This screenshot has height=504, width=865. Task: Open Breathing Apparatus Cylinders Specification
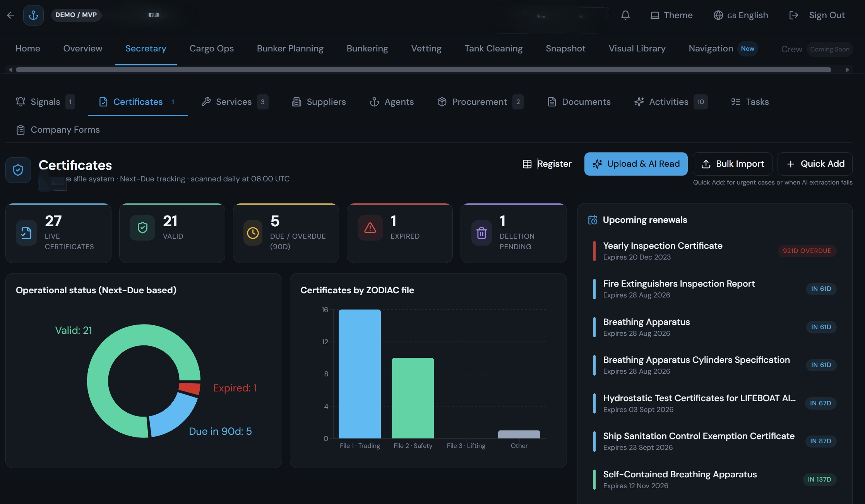coord(714,365)
